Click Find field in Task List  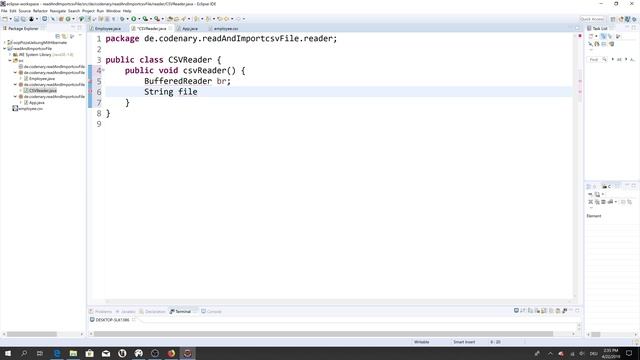pos(594,60)
